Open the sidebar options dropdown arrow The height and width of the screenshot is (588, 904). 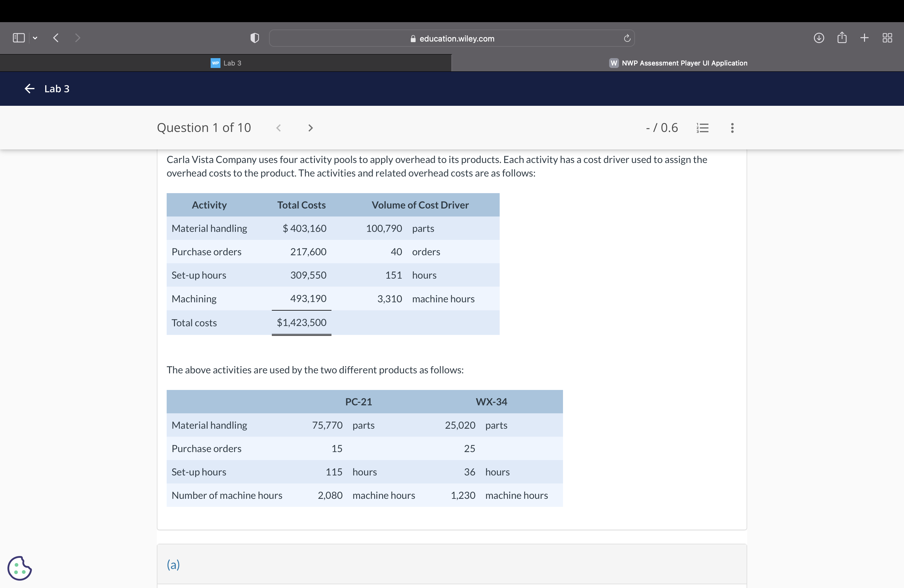tap(35, 38)
